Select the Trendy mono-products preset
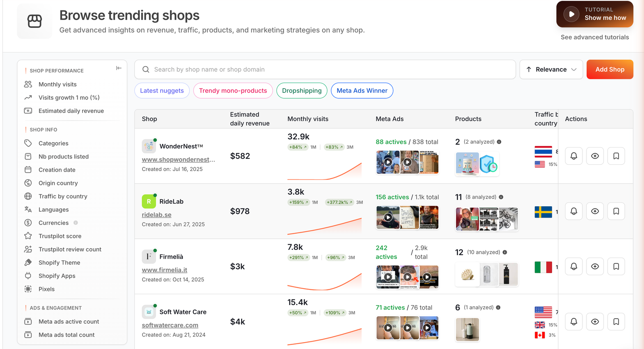Image resolution: width=644 pixels, height=349 pixels. [x=233, y=91]
